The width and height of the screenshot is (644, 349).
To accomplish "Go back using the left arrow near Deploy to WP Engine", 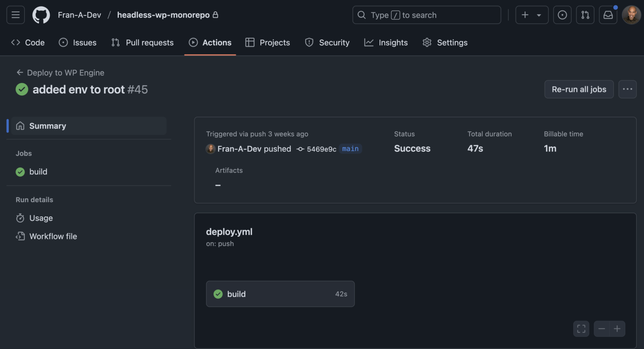I will [x=20, y=72].
